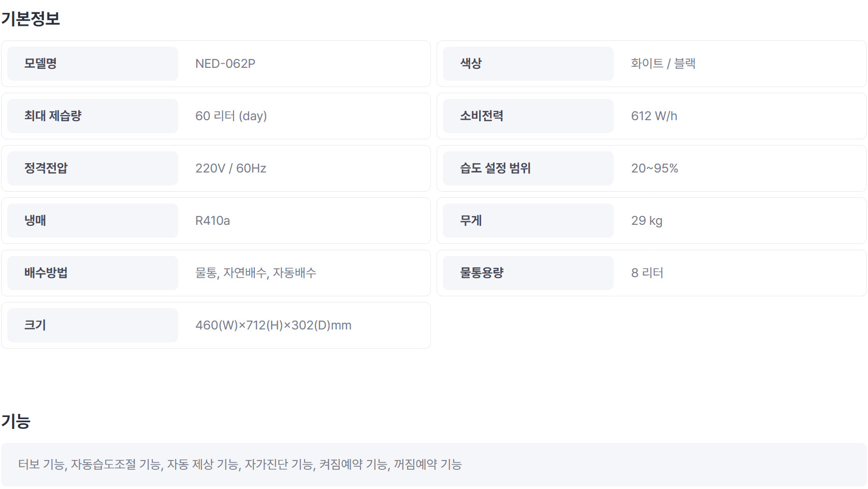868x489 pixels.
Task: Select the 물통, 자연배수, 자동배수 text
Action: point(256,273)
